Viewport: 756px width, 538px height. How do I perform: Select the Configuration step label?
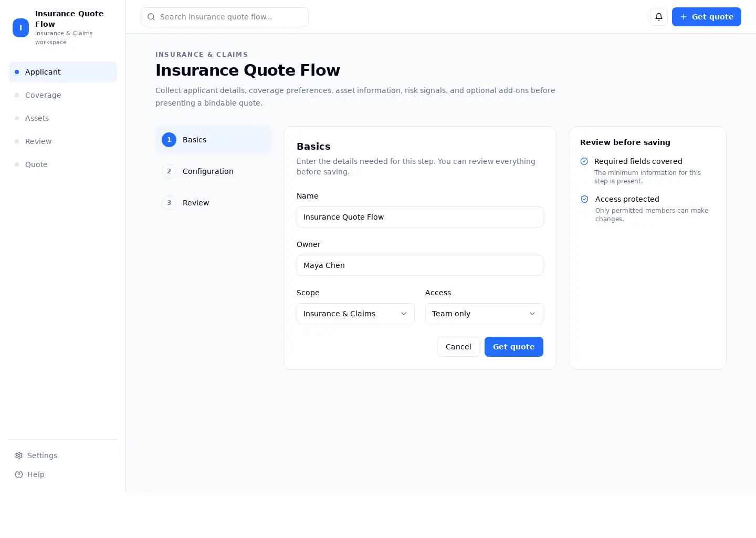(x=208, y=171)
